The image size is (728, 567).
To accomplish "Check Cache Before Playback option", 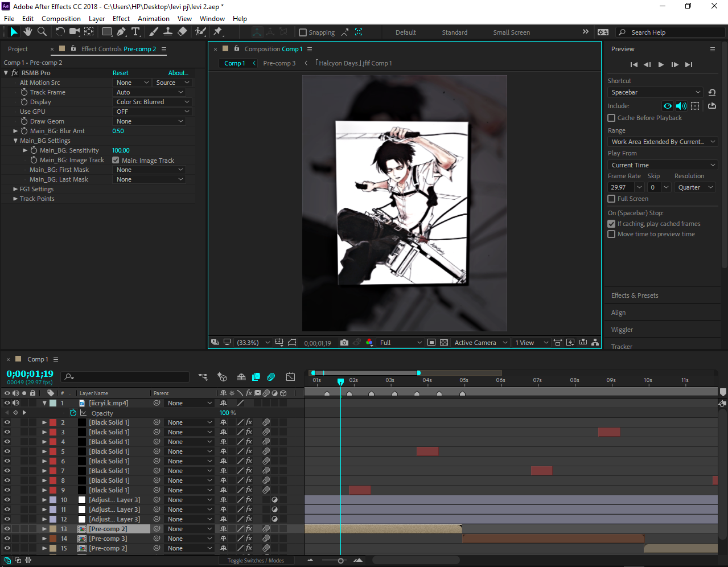I will click(611, 118).
